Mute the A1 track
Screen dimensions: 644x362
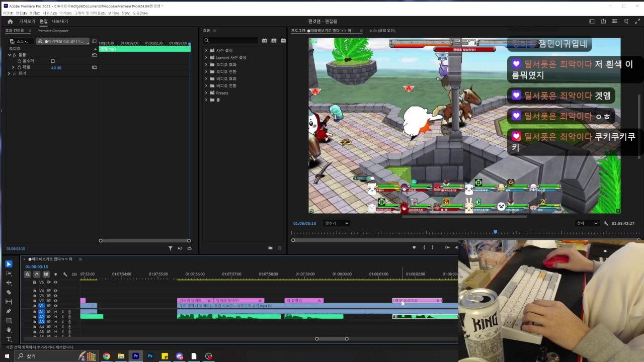55,312
